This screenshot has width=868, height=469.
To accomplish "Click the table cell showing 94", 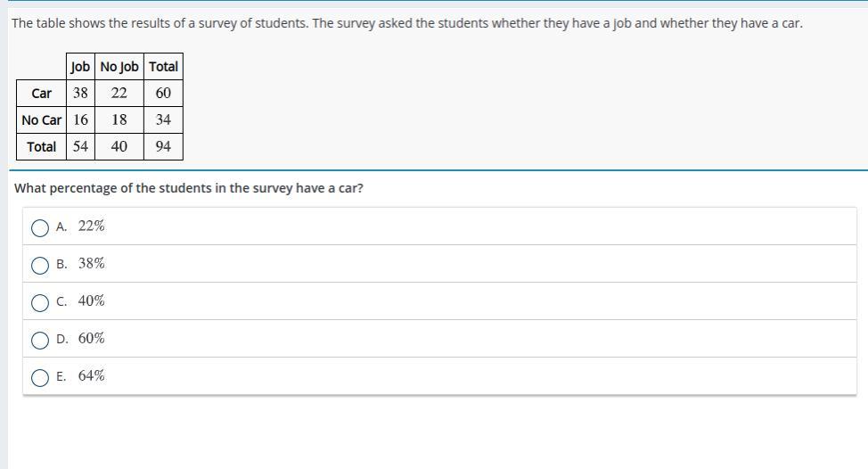I will coord(163,146).
